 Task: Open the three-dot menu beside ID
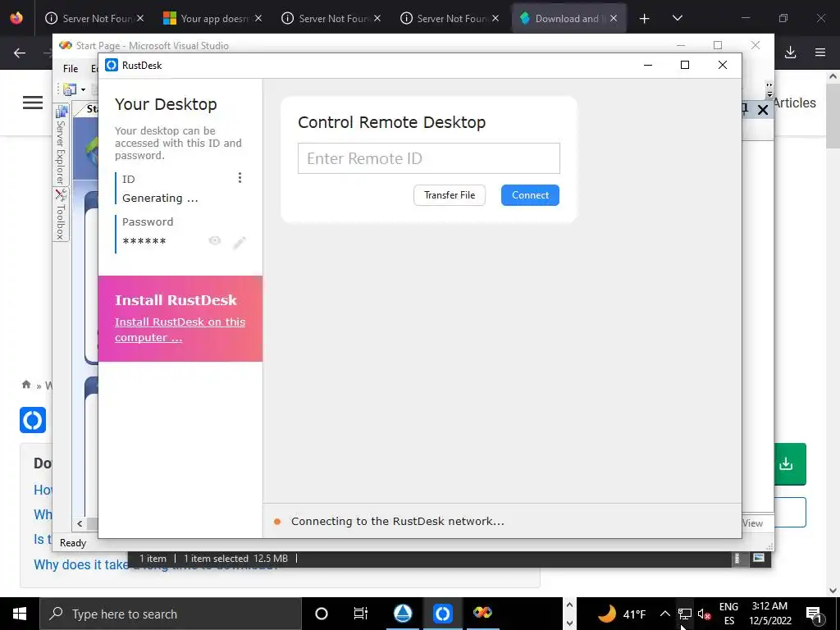pyautogui.click(x=240, y=177)
